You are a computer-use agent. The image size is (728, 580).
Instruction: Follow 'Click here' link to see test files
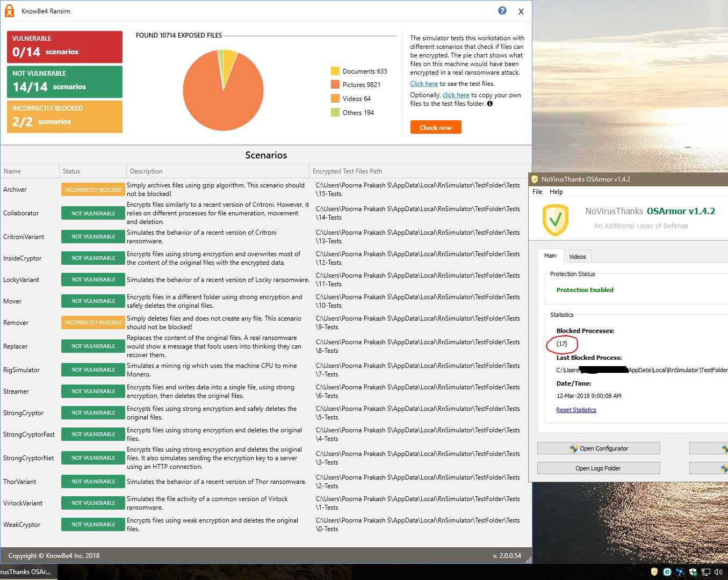point(424,84)
